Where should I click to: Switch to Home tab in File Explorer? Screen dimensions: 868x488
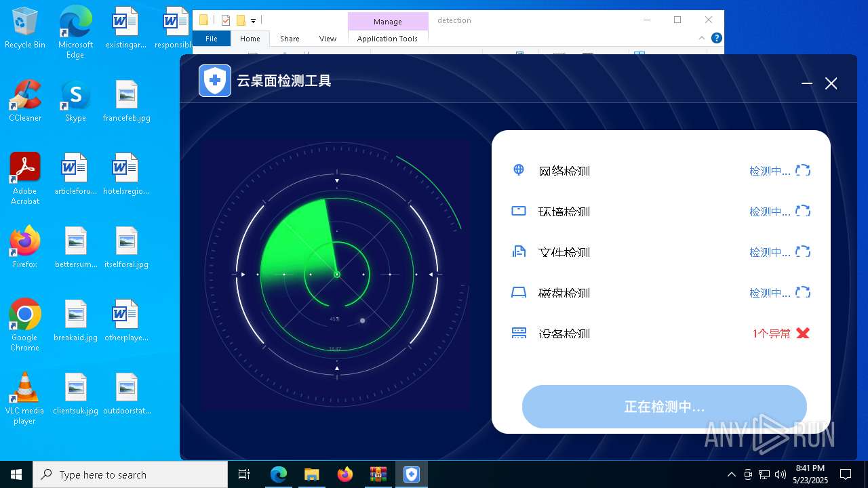250,39
